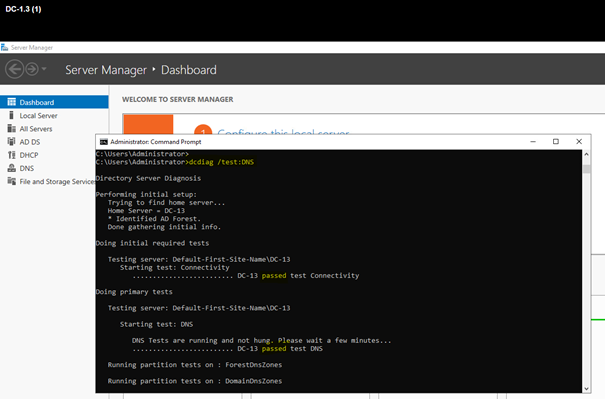Click the Server Manager title bar icon
This screenshot has height=399, width=605.
[4, 47]
